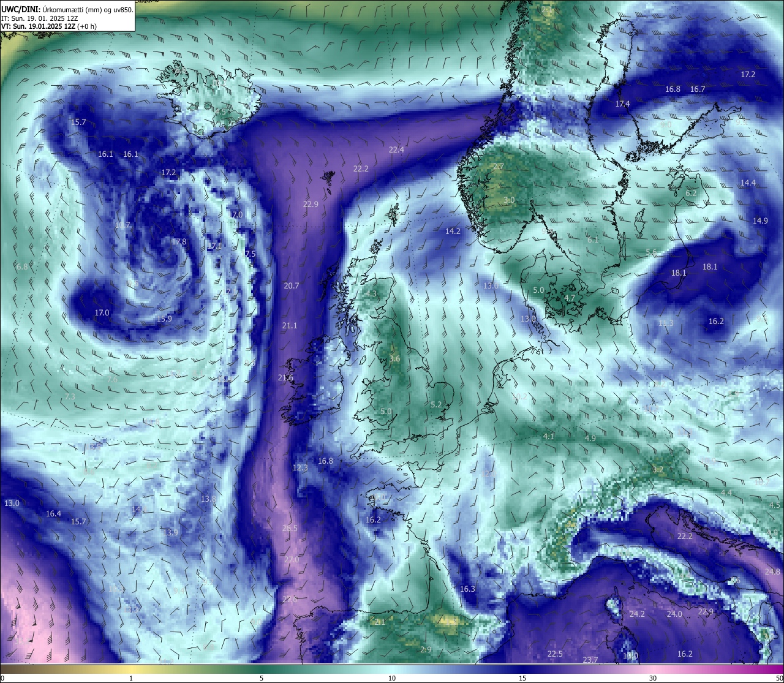Click the 12.3 value on the map
This screenshot has height=683, width=784.
[x=301, y=467]
